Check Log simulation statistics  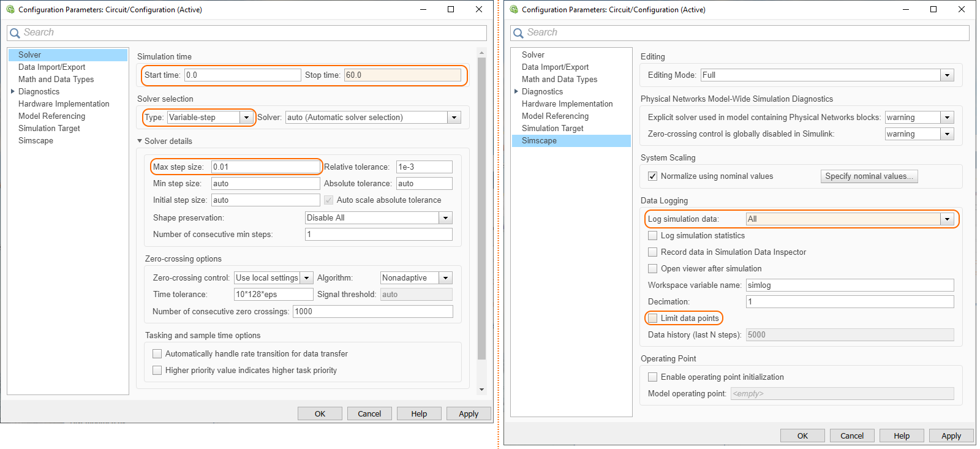[x=653, y=236]
